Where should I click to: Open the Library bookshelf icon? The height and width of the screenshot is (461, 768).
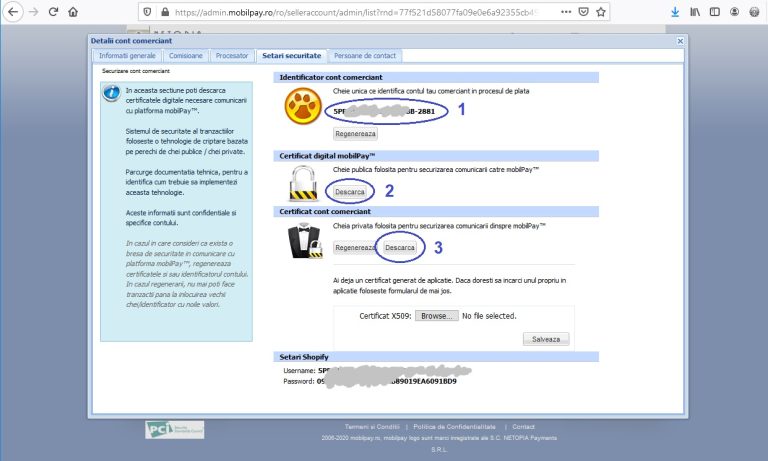click(695, 12)
